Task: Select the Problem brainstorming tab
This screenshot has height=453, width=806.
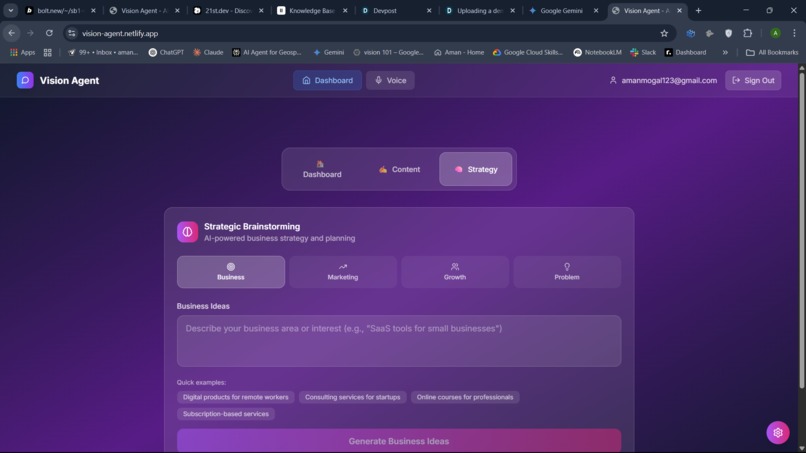Action: [567, 272]
